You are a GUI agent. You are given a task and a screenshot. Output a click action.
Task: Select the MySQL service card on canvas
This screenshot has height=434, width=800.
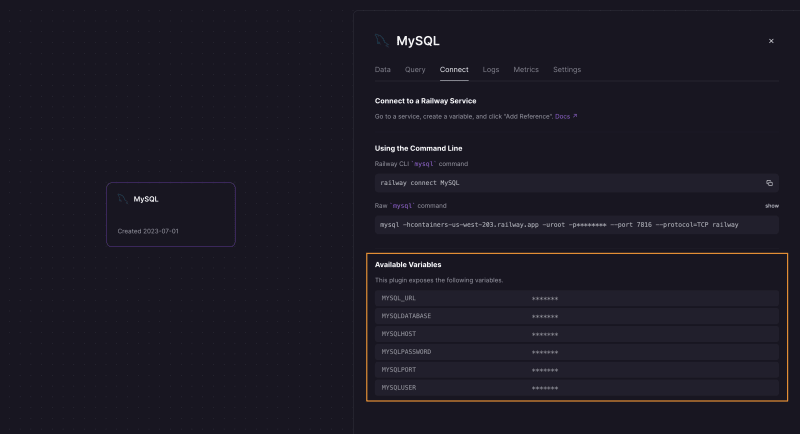point(171,215)
